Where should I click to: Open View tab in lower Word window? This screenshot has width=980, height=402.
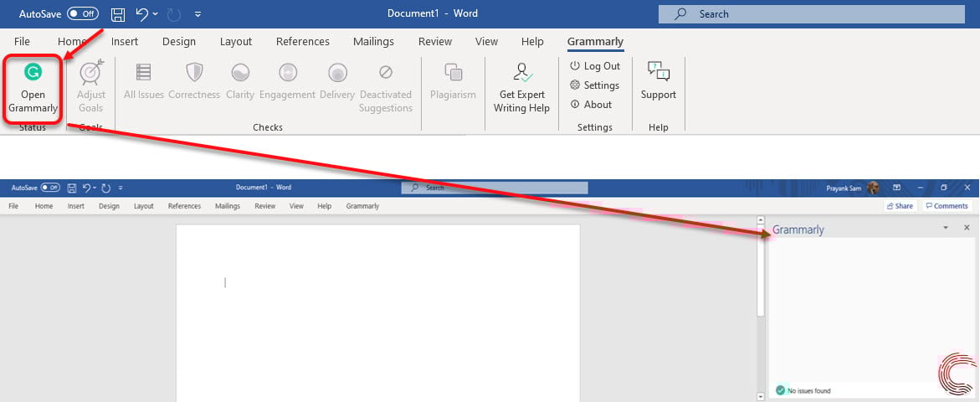(x=296, y=206)
